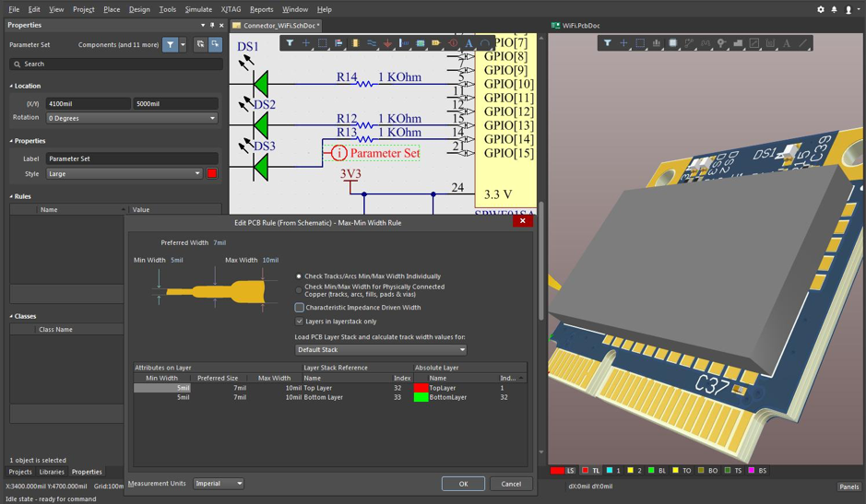This screenshot has height=504, width=866.
Task: Click the OK button in rule dialog
Action: point(463,484)
